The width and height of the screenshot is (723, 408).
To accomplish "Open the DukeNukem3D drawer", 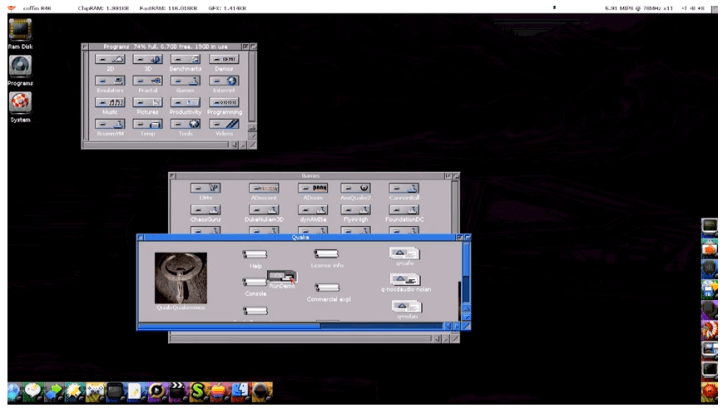I will click(264, 210).
